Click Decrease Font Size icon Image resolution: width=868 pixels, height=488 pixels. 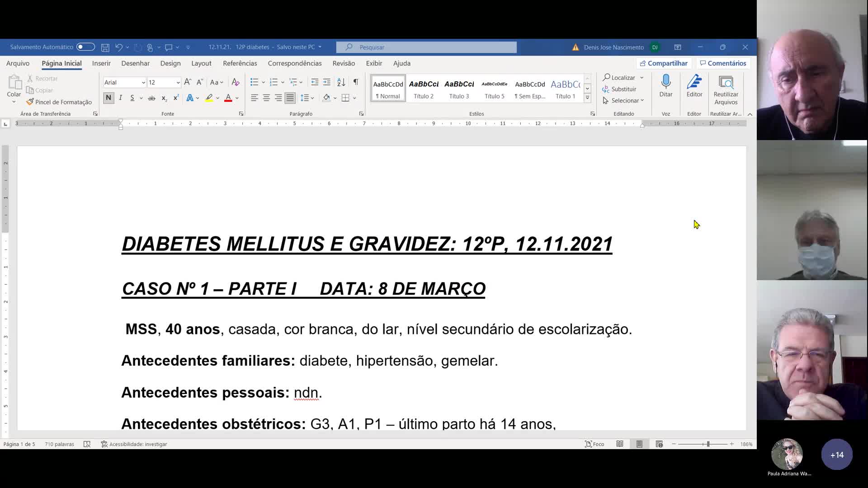click(199, 82)
